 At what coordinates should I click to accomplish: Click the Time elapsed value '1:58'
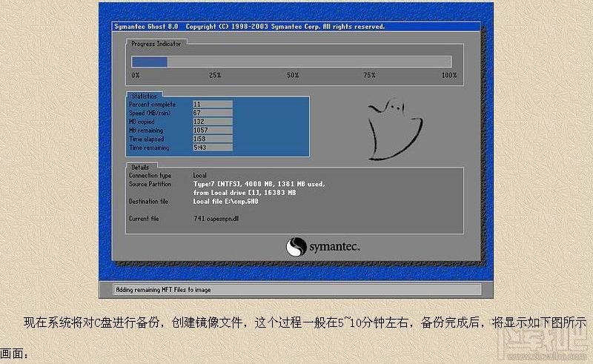point(213,139)
